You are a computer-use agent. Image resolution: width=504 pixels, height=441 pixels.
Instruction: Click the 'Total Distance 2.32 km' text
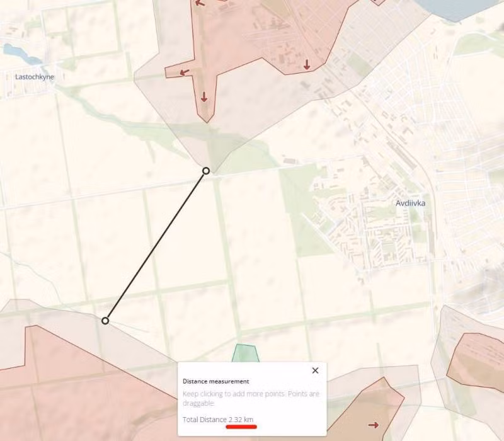pyautogui.click(x=218, y=420)
